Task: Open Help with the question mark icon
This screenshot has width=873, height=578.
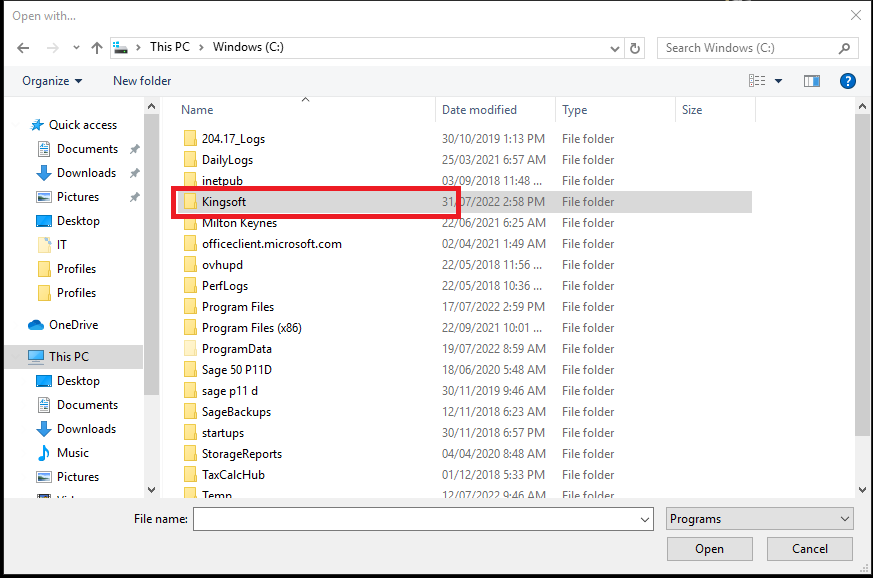Action: click(x=847, y=81)
